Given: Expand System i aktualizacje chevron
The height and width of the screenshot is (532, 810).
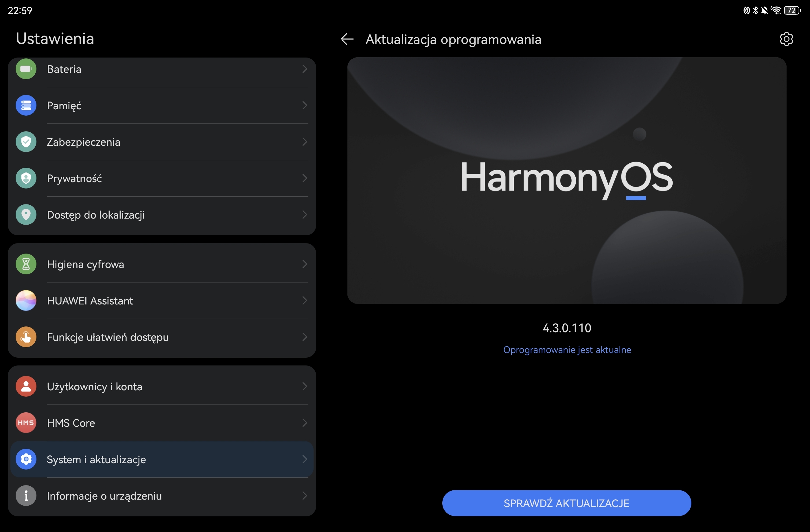Looking at the screenshot, I should 305,459.
